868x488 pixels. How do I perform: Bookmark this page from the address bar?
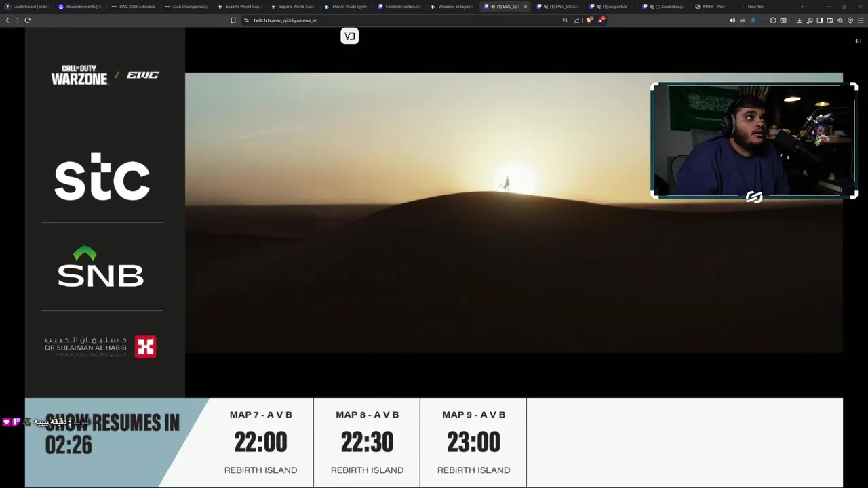[x=233, y=20]
